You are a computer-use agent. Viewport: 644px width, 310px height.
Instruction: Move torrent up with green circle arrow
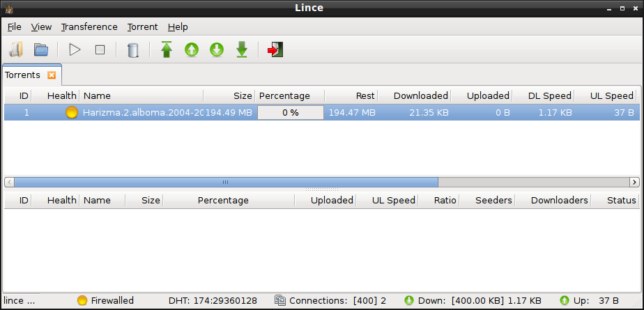click(x=192, y=50)
